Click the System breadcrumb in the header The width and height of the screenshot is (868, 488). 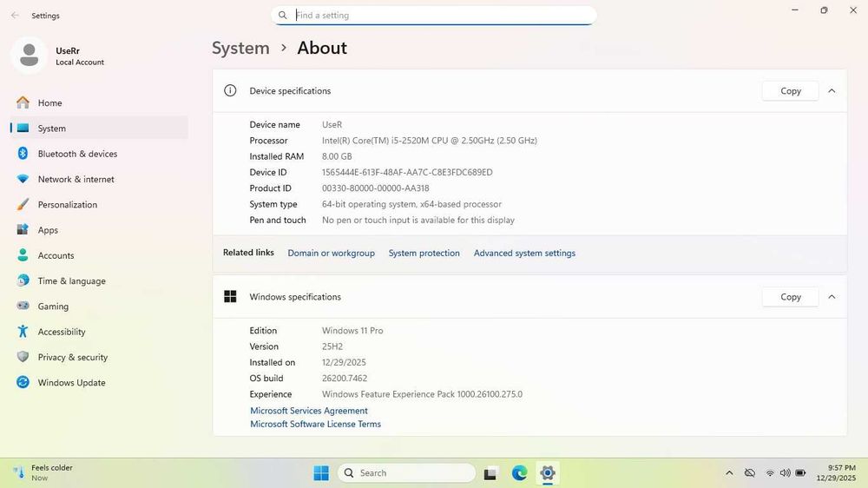(240, 48)
